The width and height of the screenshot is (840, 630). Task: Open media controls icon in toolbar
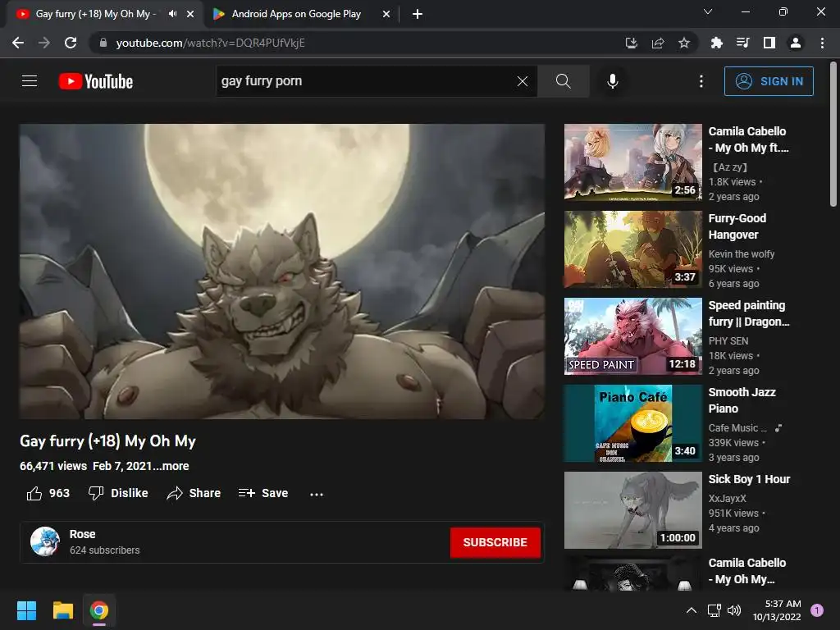[x=742, y=43]
